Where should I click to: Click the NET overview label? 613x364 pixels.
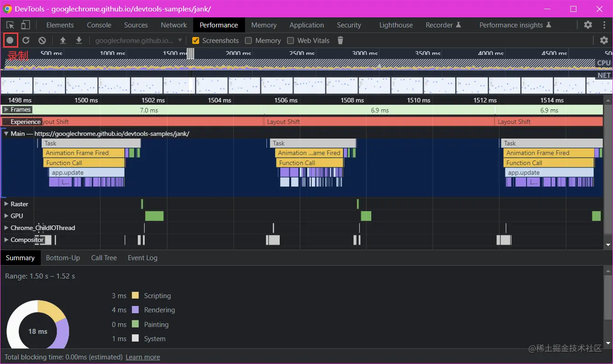point(604,75)
